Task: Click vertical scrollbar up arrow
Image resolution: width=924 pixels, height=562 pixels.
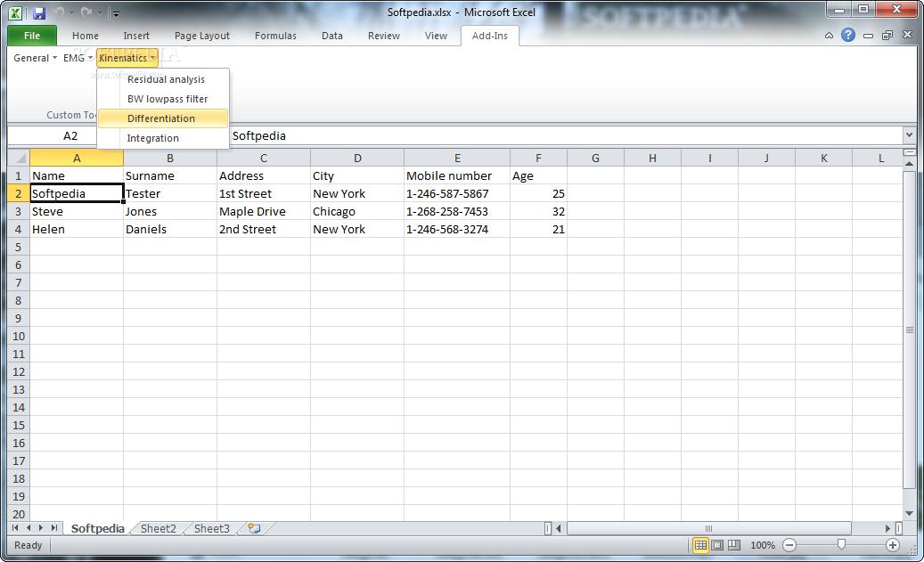Action: click(x=909, y=164)
